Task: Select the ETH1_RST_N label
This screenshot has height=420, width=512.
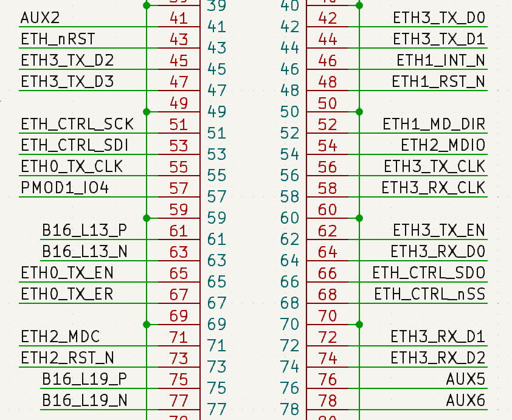Action: tap(438, 81)
